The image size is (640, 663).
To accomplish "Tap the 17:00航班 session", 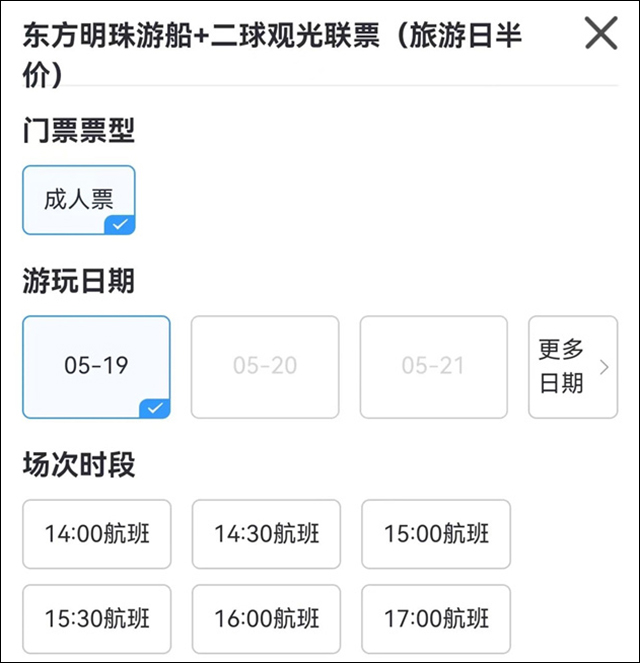I will point(435,619).
